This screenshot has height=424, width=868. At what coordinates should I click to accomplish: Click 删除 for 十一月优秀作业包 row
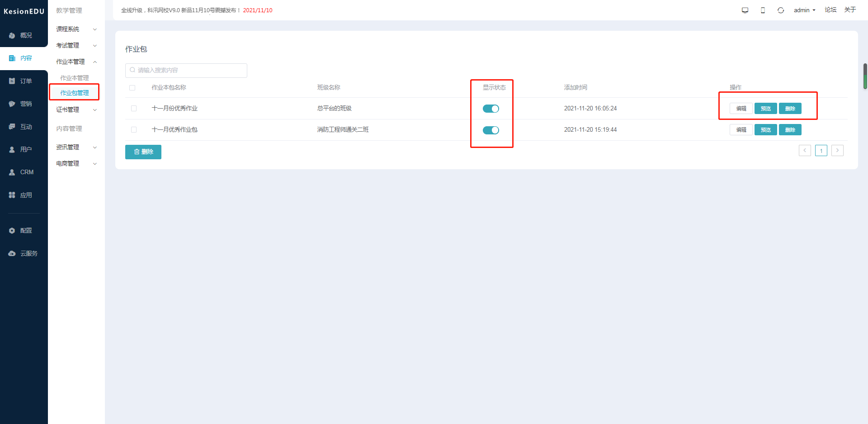coord(790,130)
